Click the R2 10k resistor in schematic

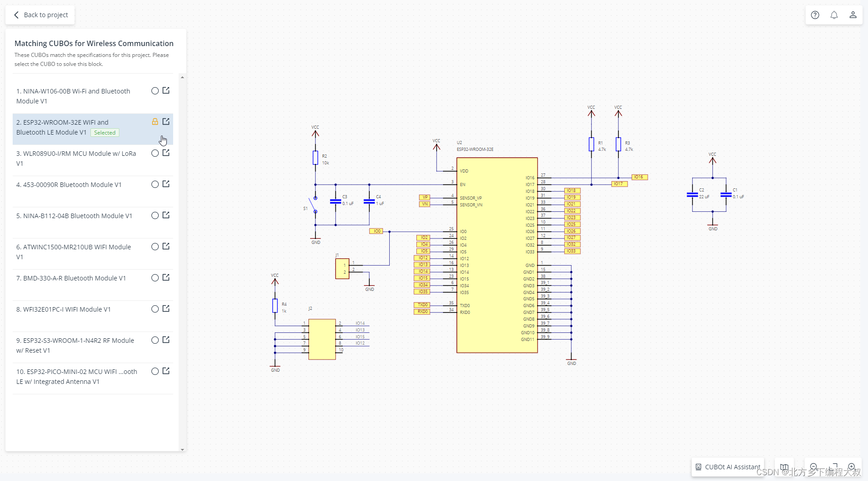[x=315, y=158]
